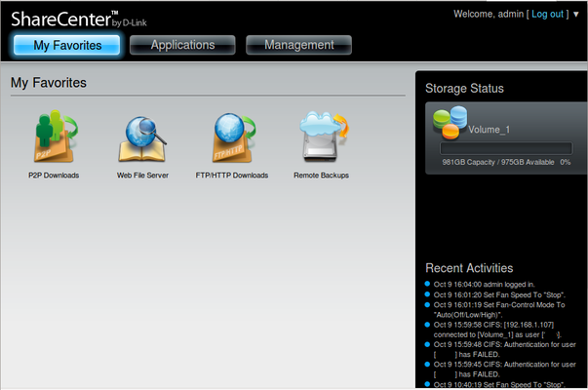This screenshot has height=390, width=588.
Task: Click the 981GB Capacity / 975GB Available text
Action: pos(498,162)
